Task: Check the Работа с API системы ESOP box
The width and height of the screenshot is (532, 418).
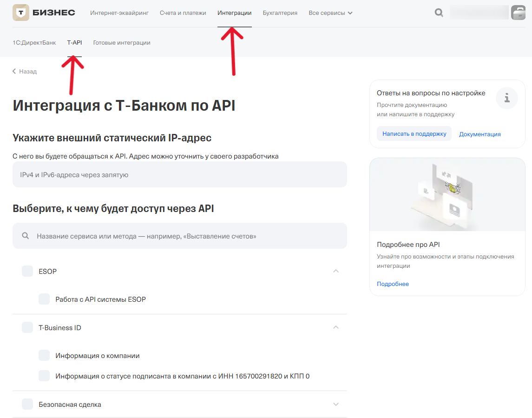Action: click(44, 299)
